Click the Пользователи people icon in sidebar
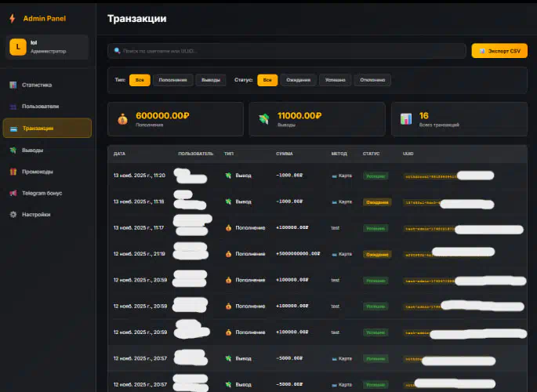 13,107
